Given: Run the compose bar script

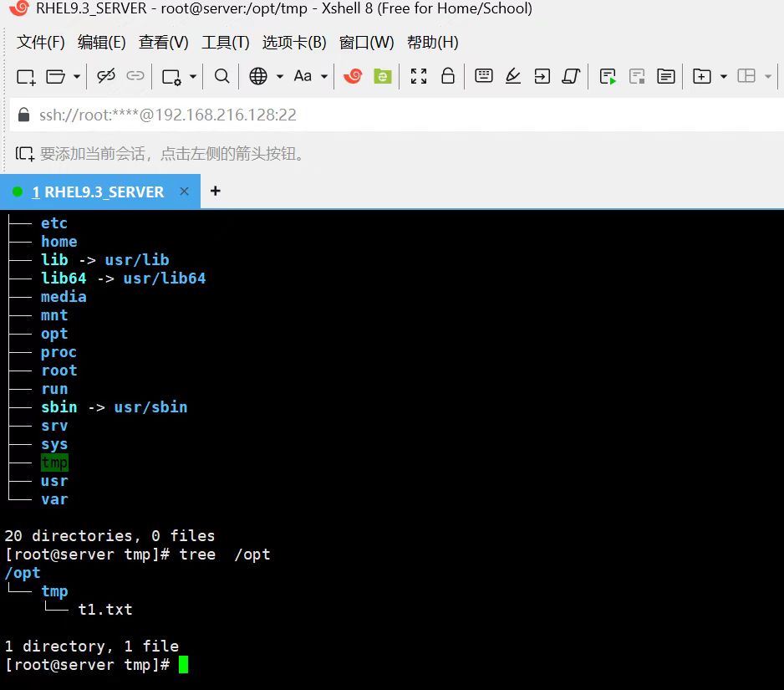Looking at the screenshot, I should pyautogui.click(x=606, y=76).
